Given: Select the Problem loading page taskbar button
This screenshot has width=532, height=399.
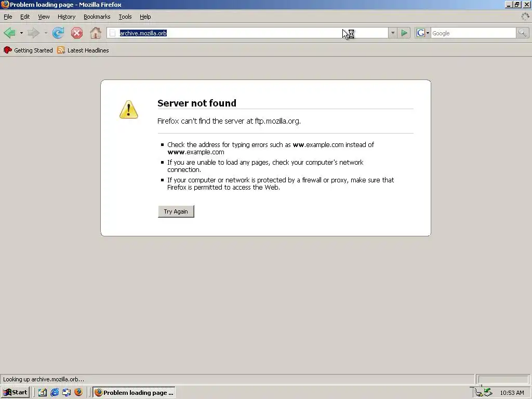Looking at the screenshot, I should 134,393.
